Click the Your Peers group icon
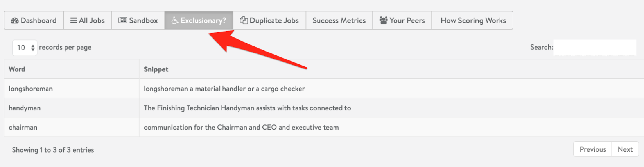The width and height of the screenshot is (644, 167). [384, 20]
